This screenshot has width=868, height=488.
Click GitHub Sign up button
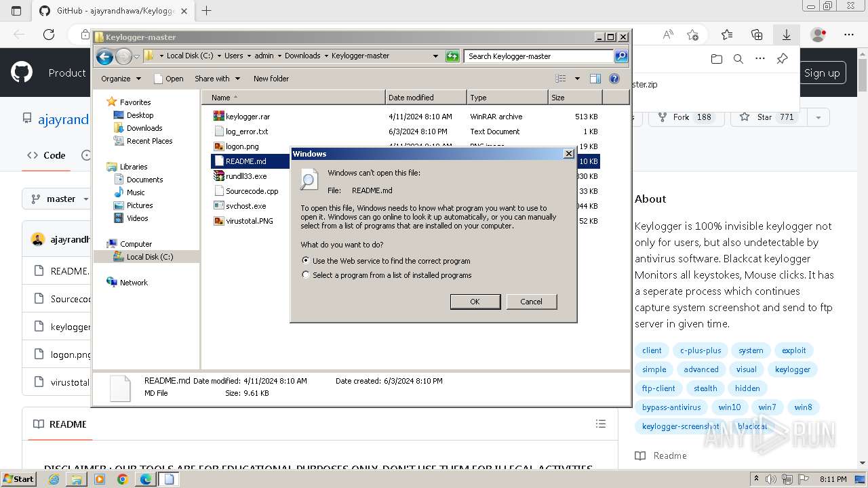822,73
